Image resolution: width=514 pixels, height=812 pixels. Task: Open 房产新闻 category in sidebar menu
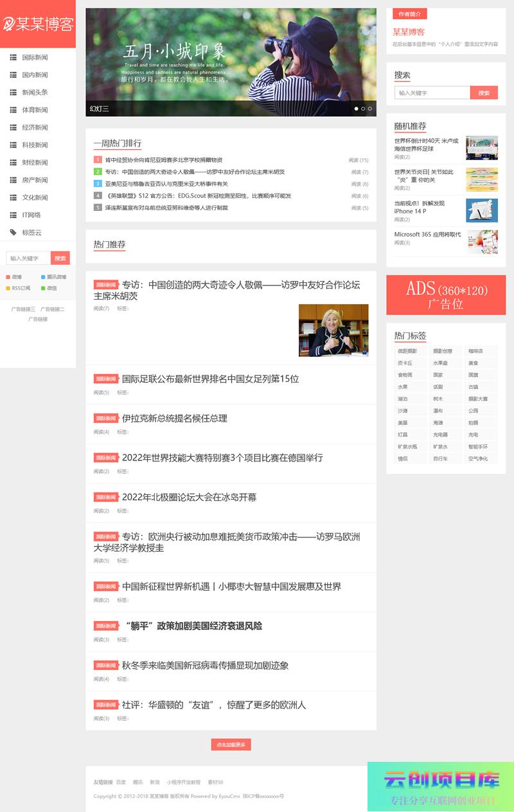[x=35, y=180]
